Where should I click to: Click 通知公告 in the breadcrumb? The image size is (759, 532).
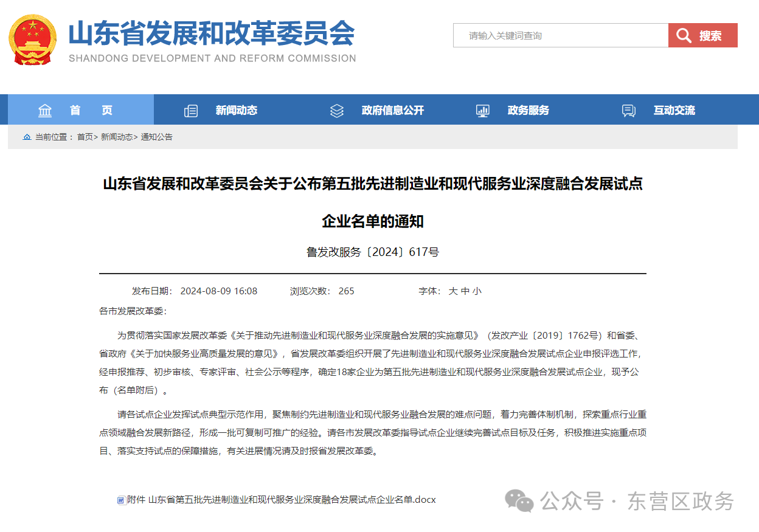pyautogui.click(x=157, y=137)
